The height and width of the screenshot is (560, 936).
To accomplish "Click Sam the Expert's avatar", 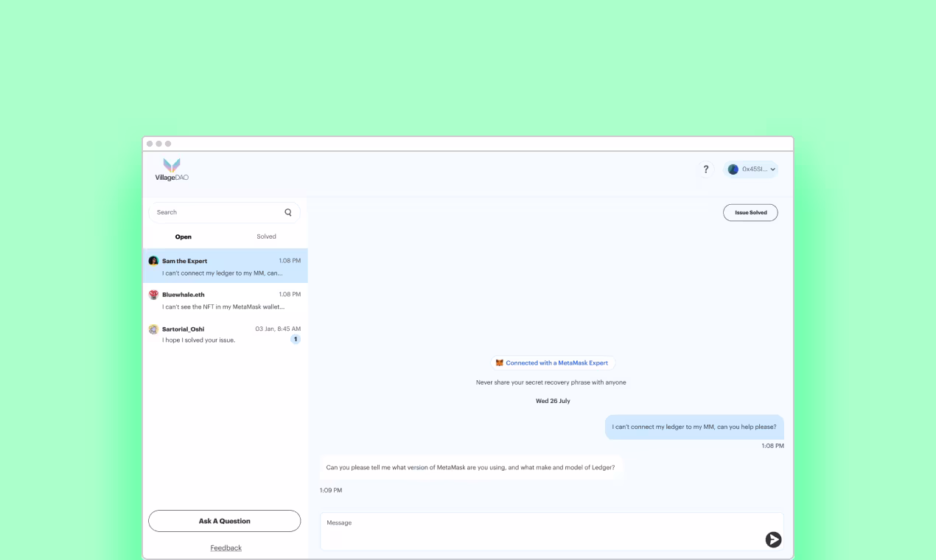I will pos(153,261).
